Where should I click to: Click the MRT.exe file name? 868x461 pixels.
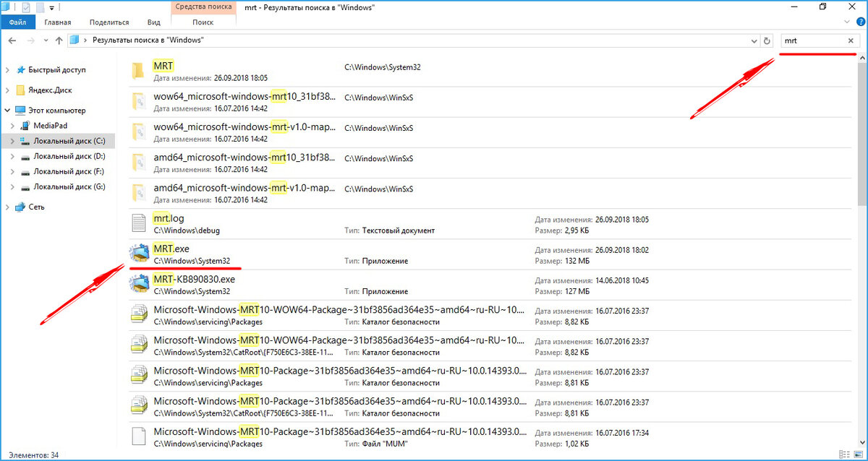(171, 249)
